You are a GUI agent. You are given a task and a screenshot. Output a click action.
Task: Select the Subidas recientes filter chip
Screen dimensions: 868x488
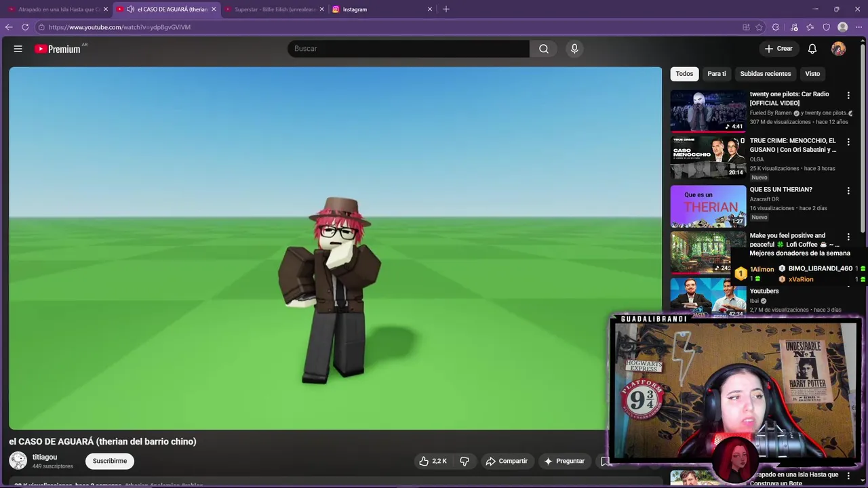pos(766,74)
